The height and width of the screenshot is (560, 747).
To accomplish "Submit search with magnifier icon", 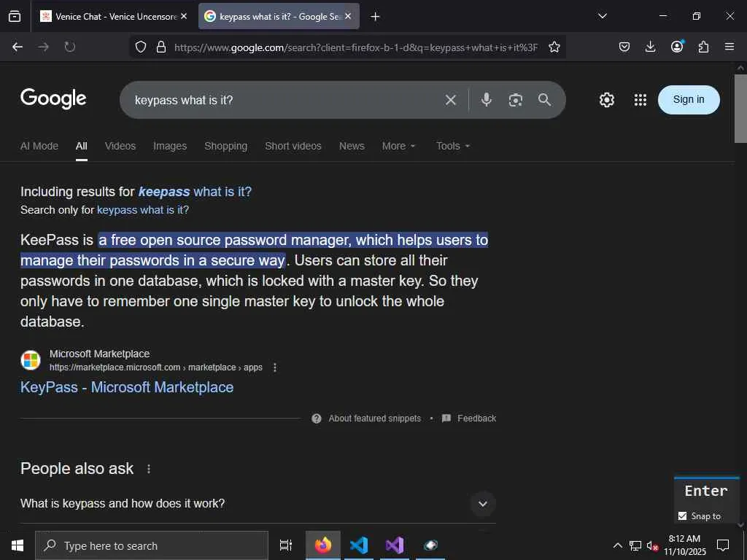I will click(544, 99).
